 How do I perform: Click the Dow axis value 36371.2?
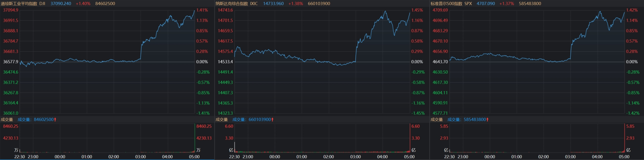coord(11,82)
